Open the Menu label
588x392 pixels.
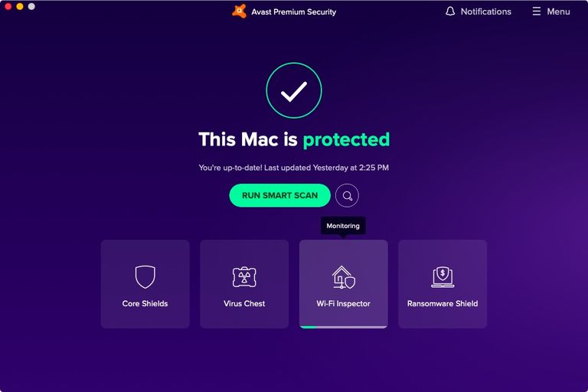click(x=558, y=11)
